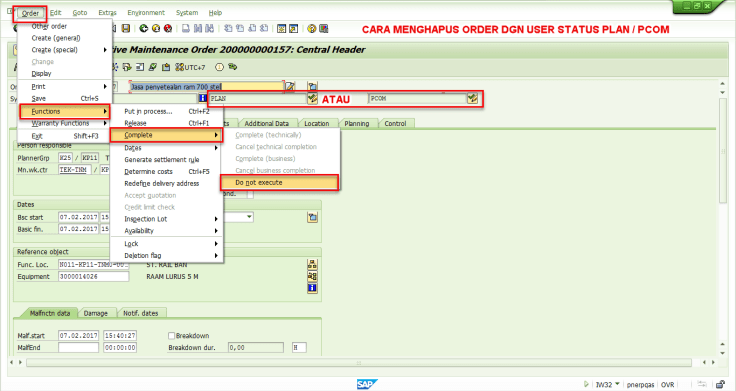The width and height of the screenshot is (736, 391).
Task: Click the set user status icon after PLAN
Action: pyautogui.click(x=312, y=98)
